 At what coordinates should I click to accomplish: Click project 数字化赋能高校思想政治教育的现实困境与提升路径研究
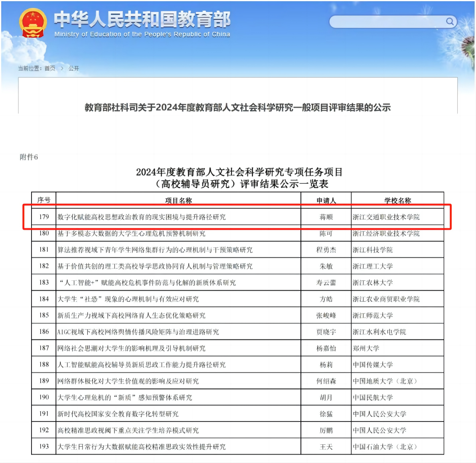(x=142, y=217)
